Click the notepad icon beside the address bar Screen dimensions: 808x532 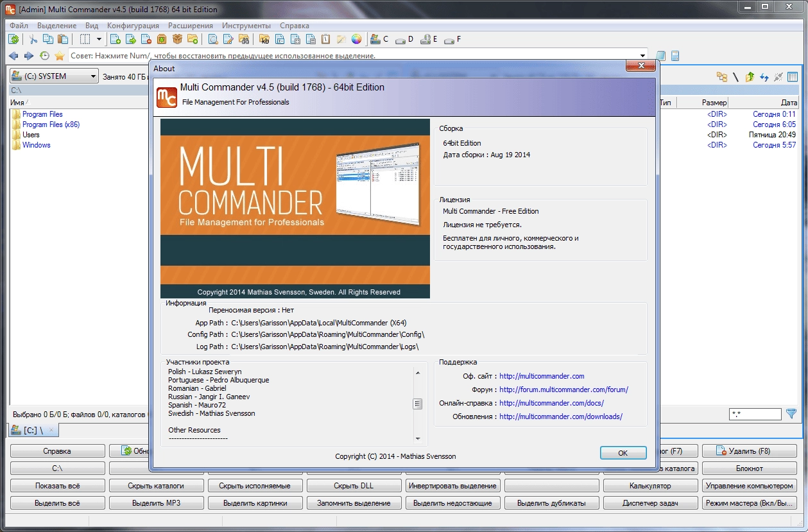660,56
